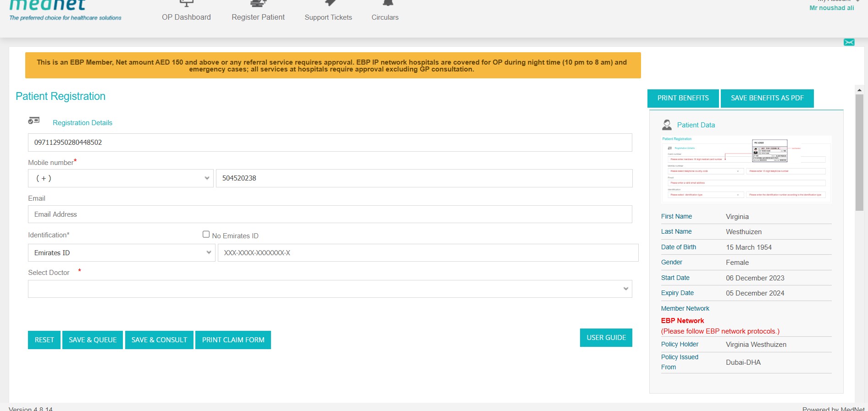Click the Patient Data heading

click(x=696, y=125)
